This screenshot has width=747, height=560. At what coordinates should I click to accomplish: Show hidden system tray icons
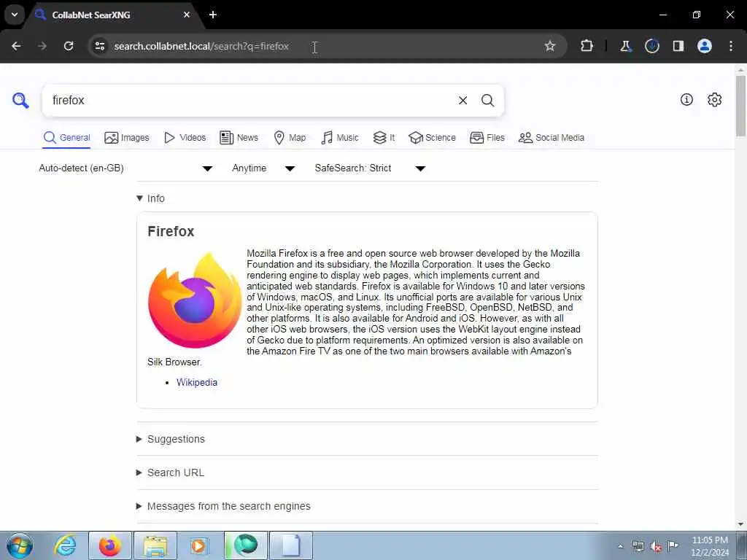pyautogui.click(x=620, y=547)
